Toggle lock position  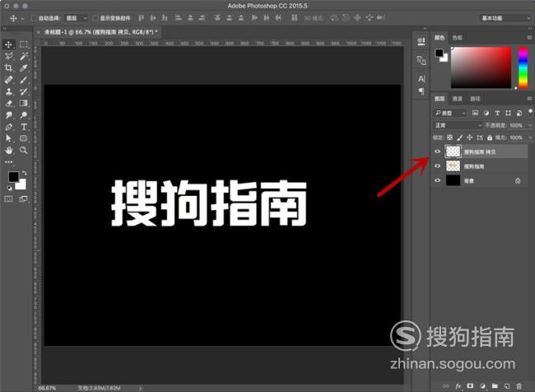(x=469, y=138)
